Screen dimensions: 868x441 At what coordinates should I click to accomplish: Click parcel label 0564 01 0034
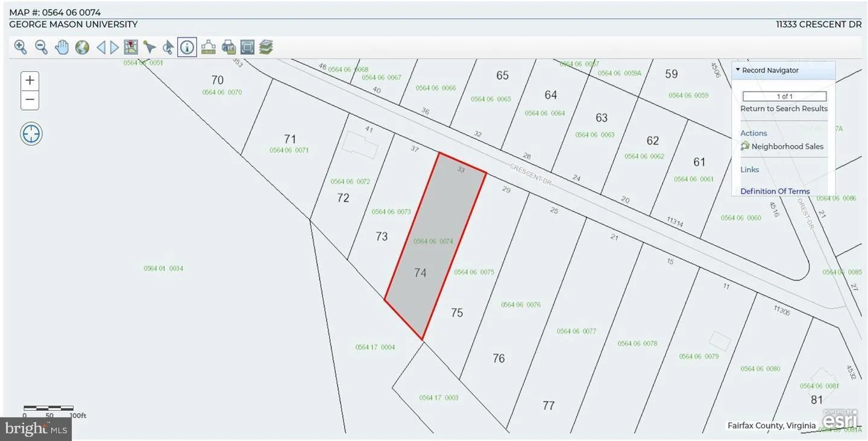coord(163,269)
